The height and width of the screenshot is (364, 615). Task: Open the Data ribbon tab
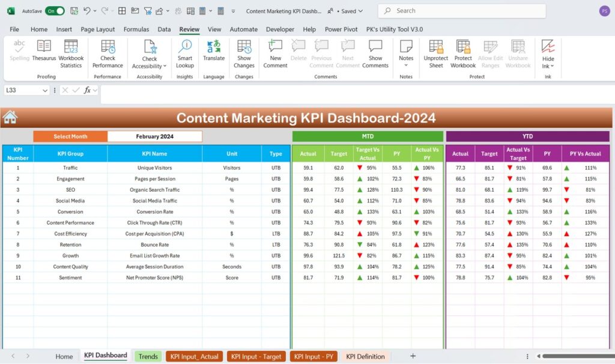[164, 29]
